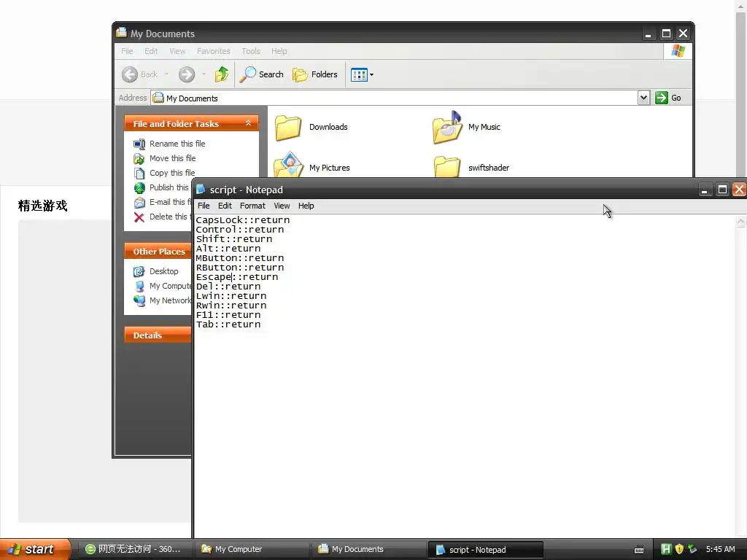Click the yellow security shield tray icon
Viewport: 747px width, 560px height.
coord(679,549)
